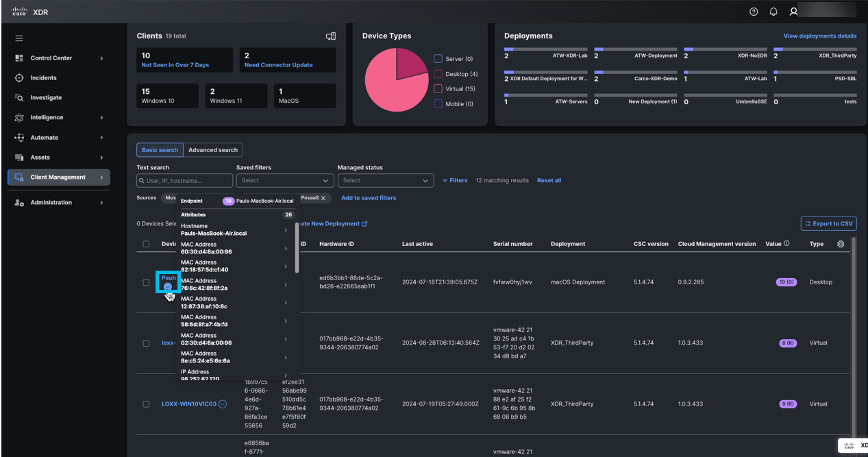Click the Investigate sidebar icon

[x=19, y=98]
